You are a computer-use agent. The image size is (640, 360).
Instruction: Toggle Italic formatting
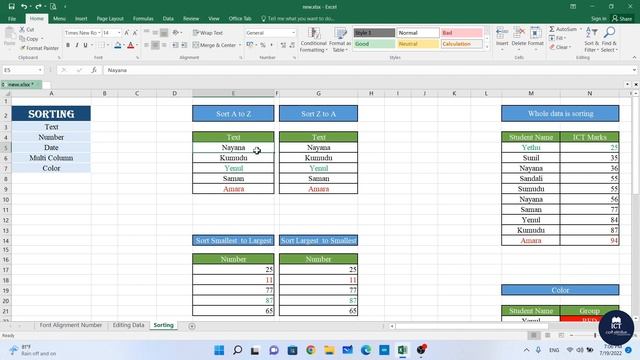(x=77, y=45)
